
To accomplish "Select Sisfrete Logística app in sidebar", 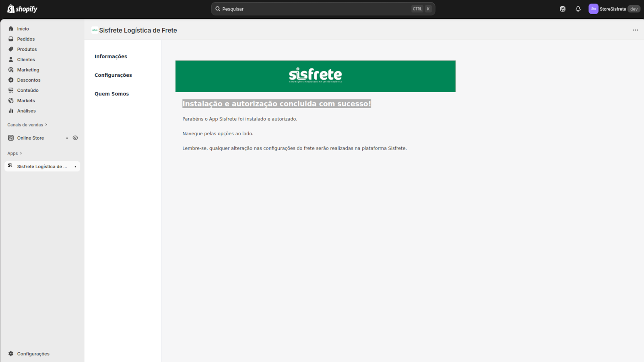I will (x=42, y=167).
